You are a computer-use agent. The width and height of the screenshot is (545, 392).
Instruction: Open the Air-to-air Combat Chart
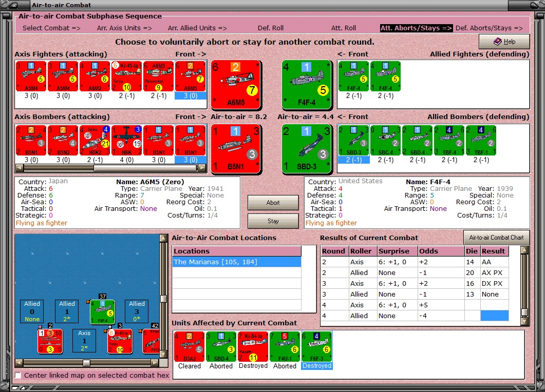496,238
